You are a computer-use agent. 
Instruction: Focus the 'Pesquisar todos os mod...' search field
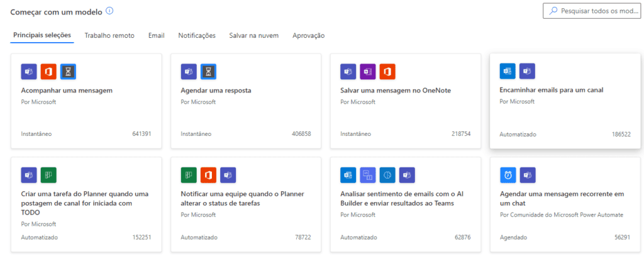tap(591, 11)
